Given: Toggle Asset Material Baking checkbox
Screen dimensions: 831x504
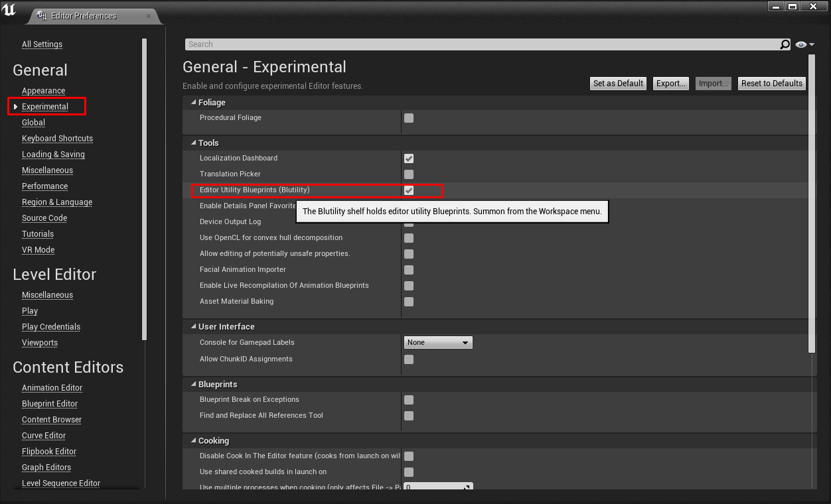Looking at the screenshot, I should coord(409,302).
